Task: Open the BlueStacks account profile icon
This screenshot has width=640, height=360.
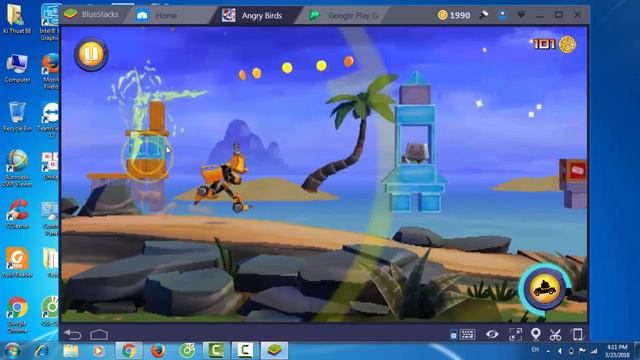Action: 502,15
